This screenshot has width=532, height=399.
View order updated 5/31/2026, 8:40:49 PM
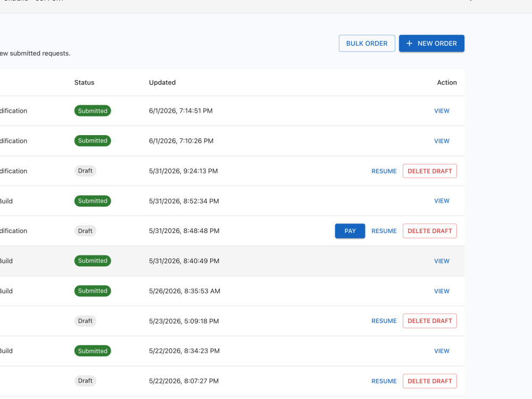[442, 261]
